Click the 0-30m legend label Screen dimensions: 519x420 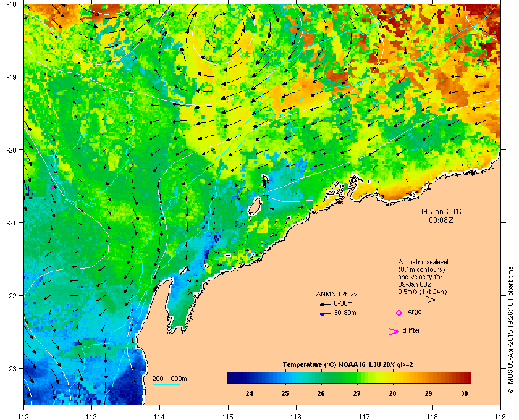point(343,303)
